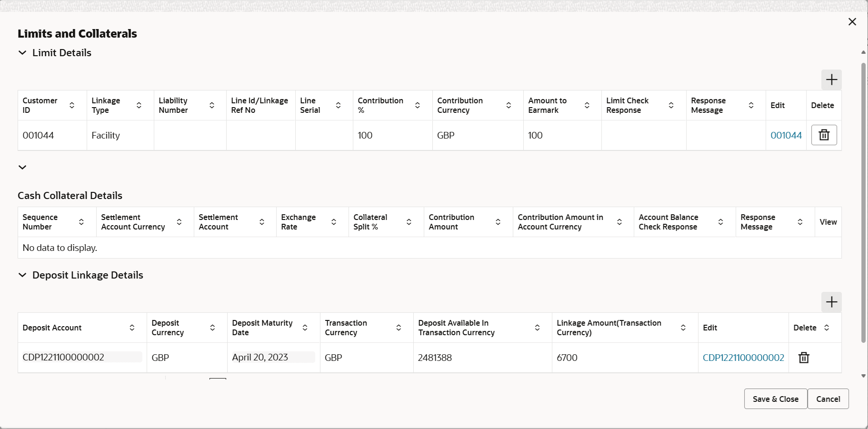Sort by Amount to Earmark column
Viewport: 868px width, 429px height.
coord(587,105)
